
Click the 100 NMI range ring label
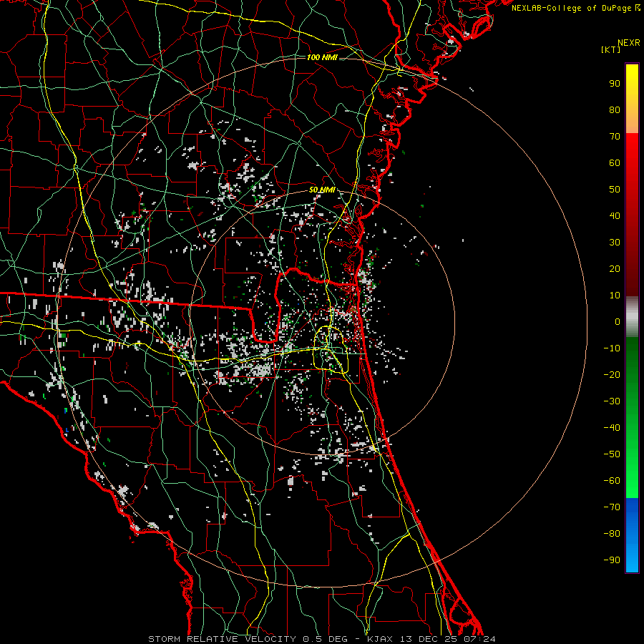coord(322,57)
